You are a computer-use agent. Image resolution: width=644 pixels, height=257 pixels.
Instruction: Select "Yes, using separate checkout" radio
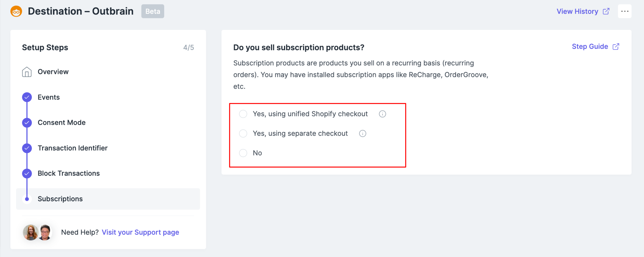click(243, 133)
